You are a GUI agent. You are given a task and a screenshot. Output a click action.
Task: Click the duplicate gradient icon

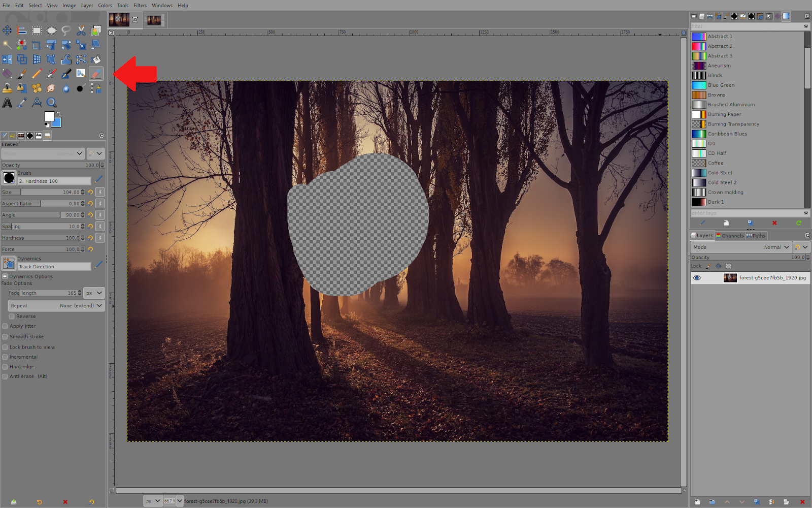(750, 223)
